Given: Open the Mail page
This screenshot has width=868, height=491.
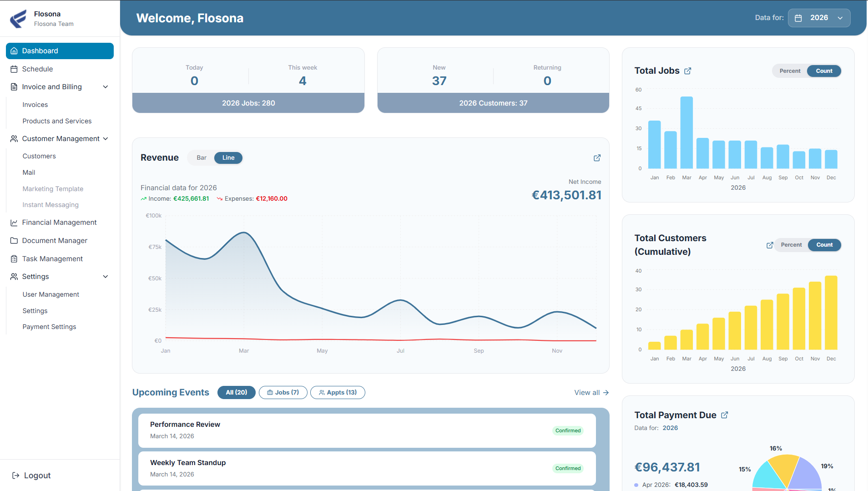Looking at the screenshot, I should point(29,172).
